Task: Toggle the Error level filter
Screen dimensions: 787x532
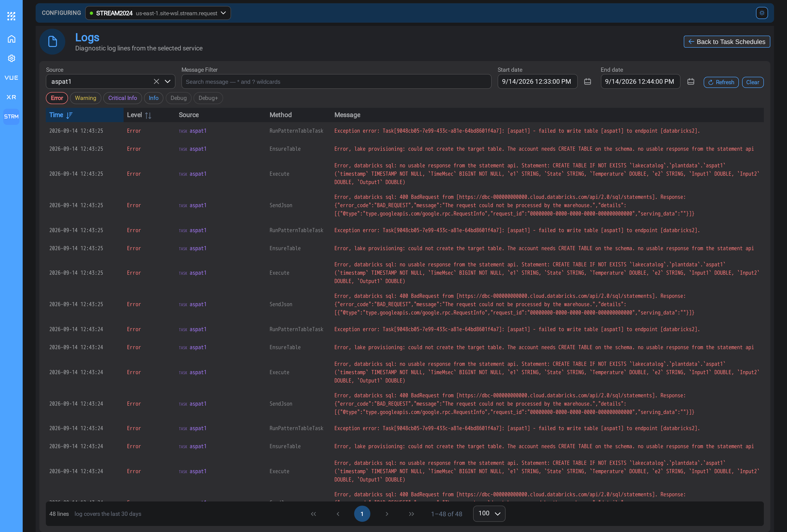Action: (57, 98)
